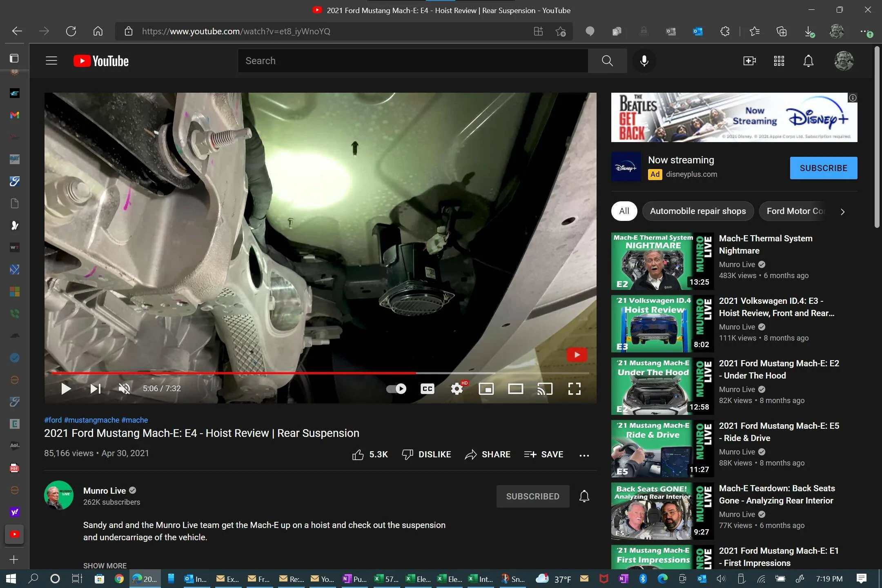Add this page to favorites
Image resolution: width=882 pixels, height=588 pixels.
pos(561,31)
